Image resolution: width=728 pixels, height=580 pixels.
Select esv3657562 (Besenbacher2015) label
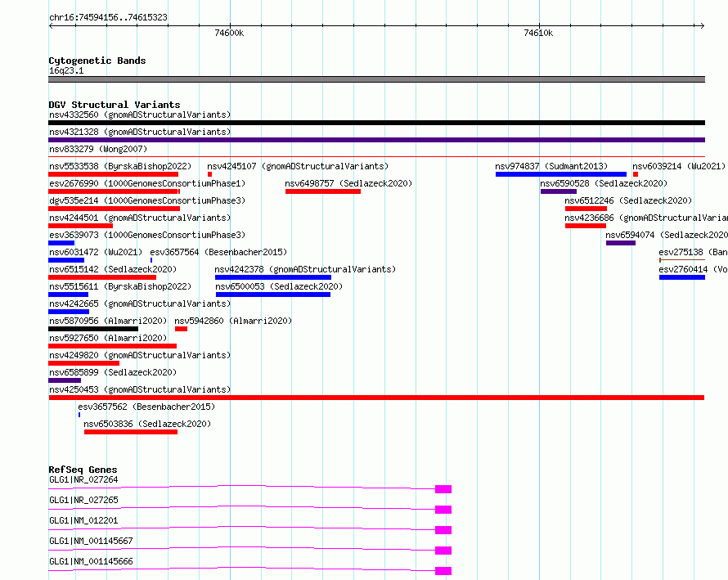[x=146, y=407]
